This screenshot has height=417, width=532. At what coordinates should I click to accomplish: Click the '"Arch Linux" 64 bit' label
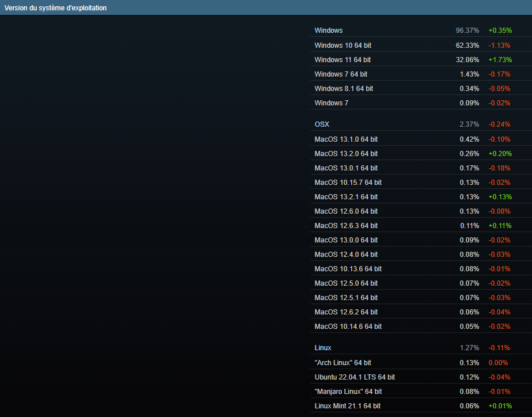pyautogui.click(x=343, y=363)
